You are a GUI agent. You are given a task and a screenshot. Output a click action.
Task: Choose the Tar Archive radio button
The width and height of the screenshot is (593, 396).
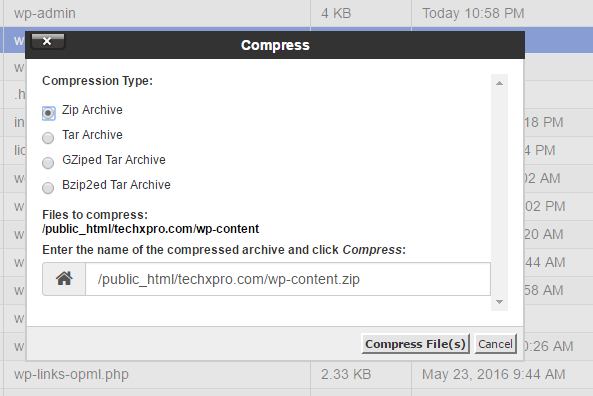[48, 138]
